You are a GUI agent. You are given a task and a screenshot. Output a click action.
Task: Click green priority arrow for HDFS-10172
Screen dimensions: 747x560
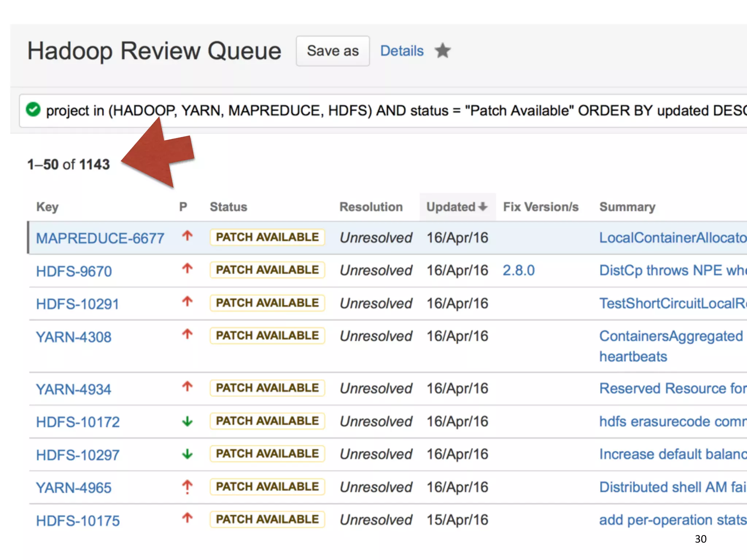point(187,422)
